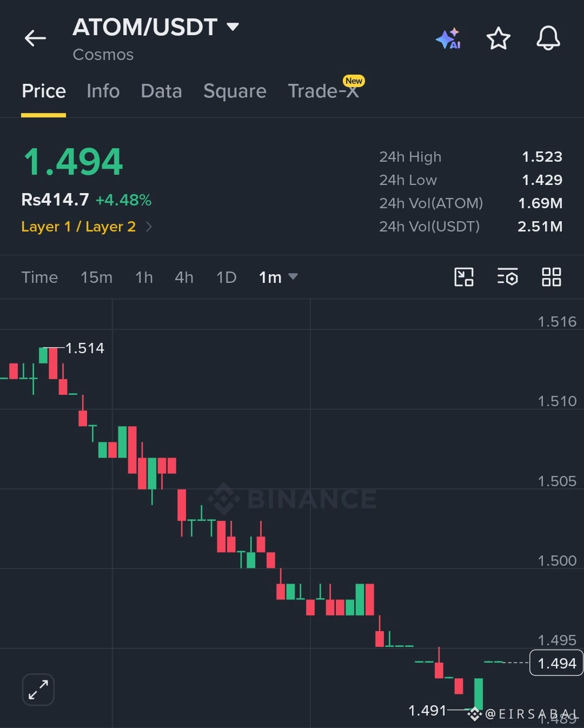Open the AI assistant sparkle icon

point(448,38)
